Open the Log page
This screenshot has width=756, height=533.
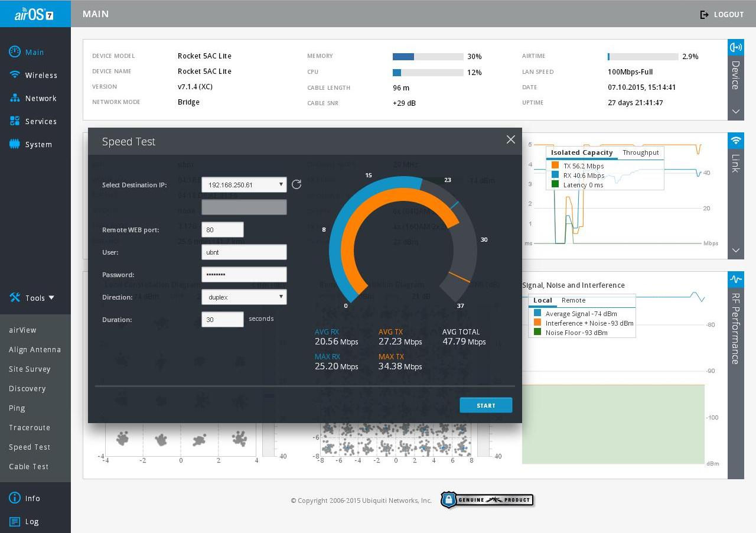click(32, 521)
